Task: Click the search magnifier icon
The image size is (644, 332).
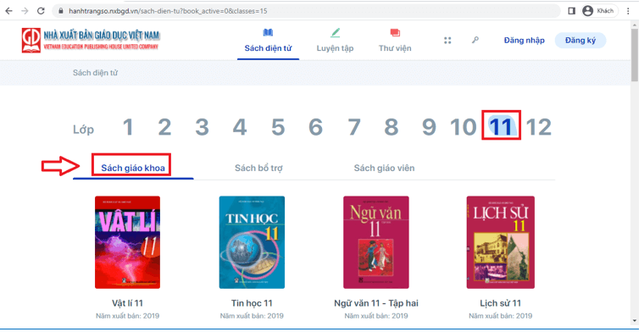Action: point(475,40)
